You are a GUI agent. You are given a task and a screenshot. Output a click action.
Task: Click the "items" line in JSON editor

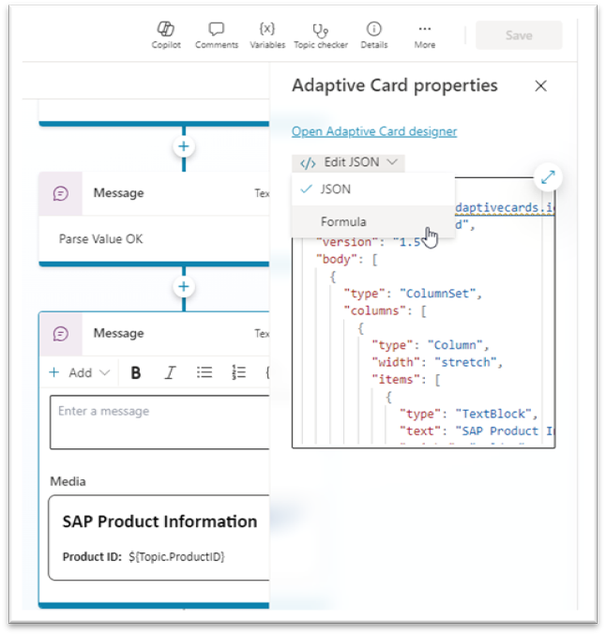(405, 380)
